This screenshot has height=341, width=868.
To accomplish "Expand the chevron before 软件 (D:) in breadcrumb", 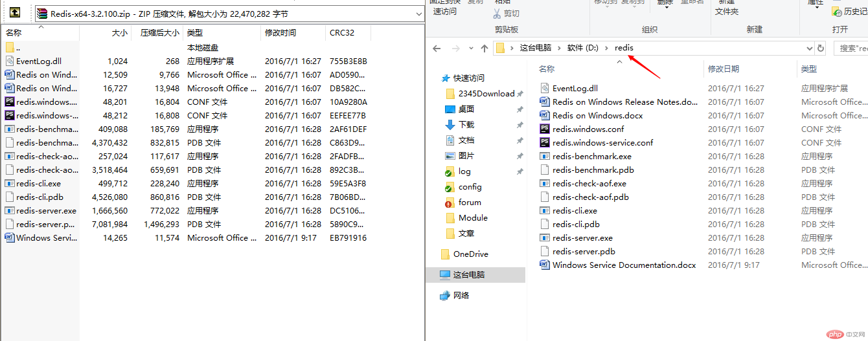I will point(559,48).
